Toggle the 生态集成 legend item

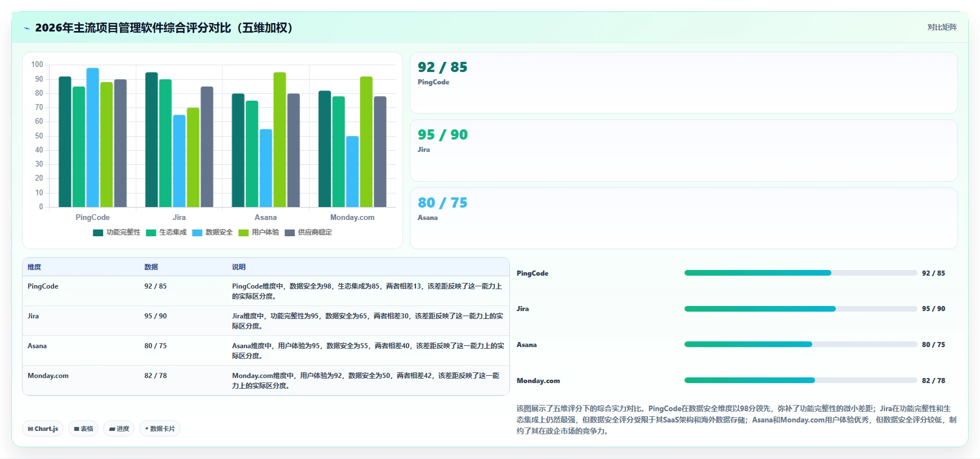click(x=166, y=232)
